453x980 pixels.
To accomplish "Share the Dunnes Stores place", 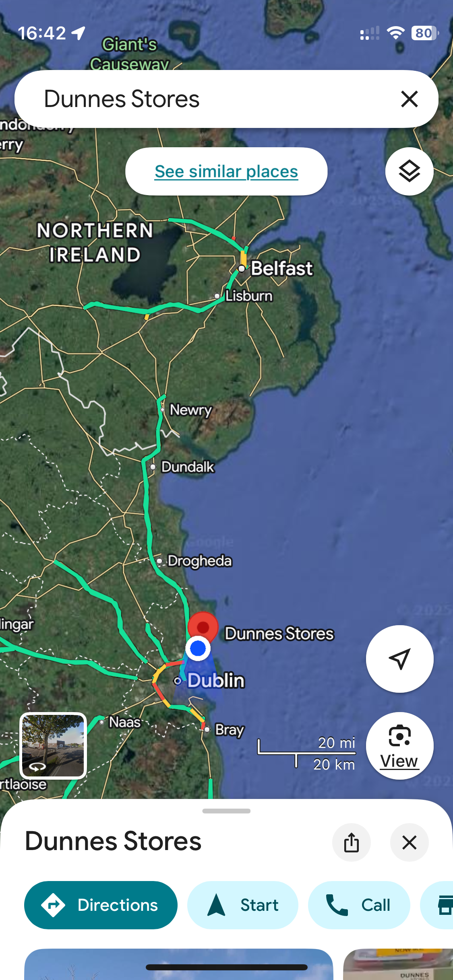I will 352,842.
